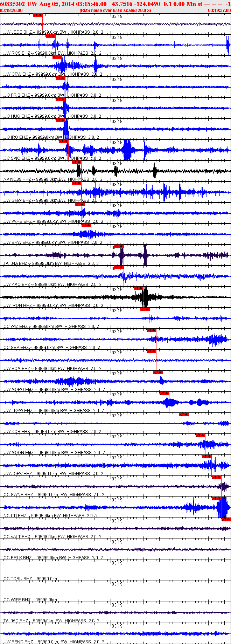Click the 'NC LTI EHZ' station label
The width and height of the screenshot is (231, 644).
15,516
